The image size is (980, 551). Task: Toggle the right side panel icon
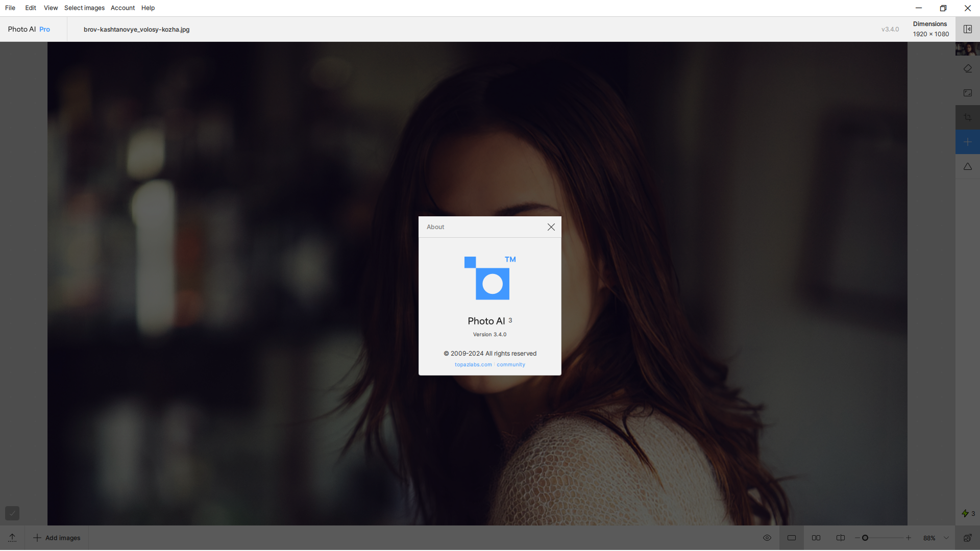(967, 29)
